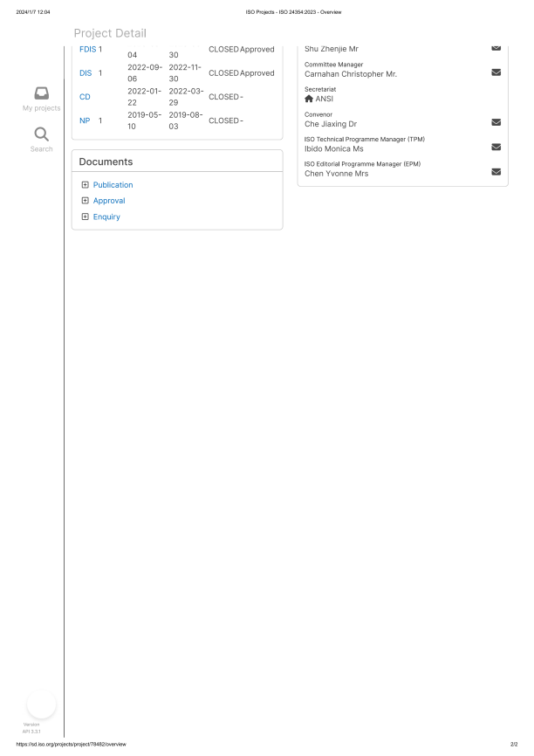The height and width of the screenshot is (756, 534).
Task: Open the CD stage link
Action: point(85,97)
